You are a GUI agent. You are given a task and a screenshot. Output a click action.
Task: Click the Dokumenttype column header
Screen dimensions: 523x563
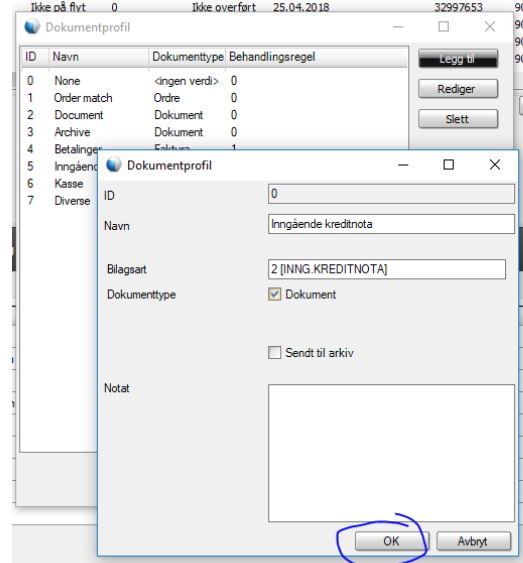[187, 57]
